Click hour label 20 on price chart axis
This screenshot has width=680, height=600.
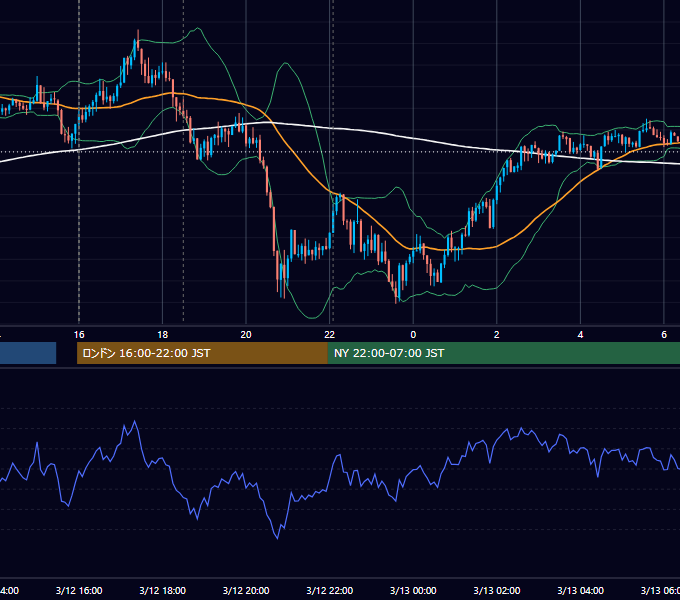(246, 335)
